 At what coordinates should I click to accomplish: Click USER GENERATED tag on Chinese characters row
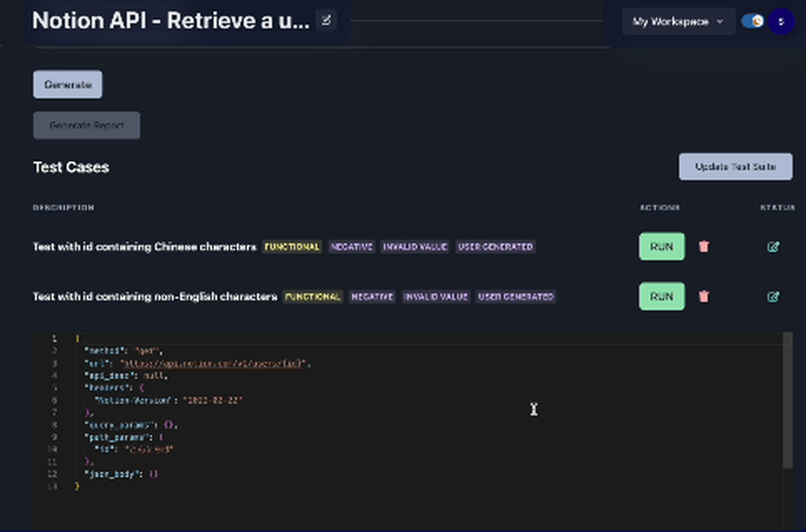click(x=496, y=247)
